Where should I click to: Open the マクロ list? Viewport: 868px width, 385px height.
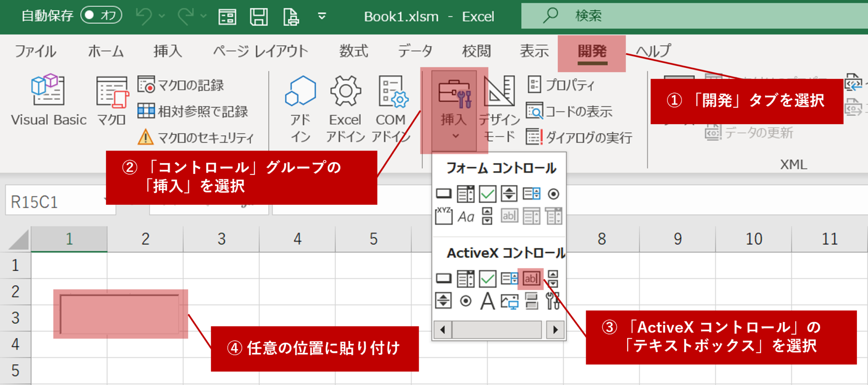111,100
